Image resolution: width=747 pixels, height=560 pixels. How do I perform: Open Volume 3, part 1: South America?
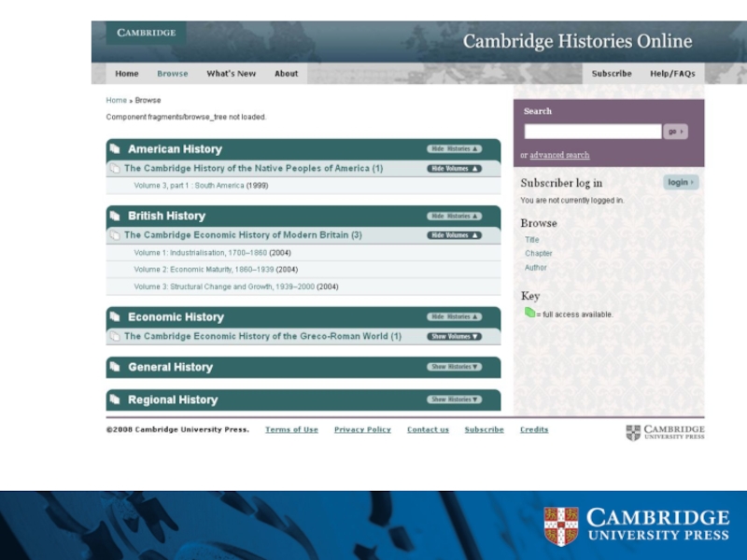(190, 186)
